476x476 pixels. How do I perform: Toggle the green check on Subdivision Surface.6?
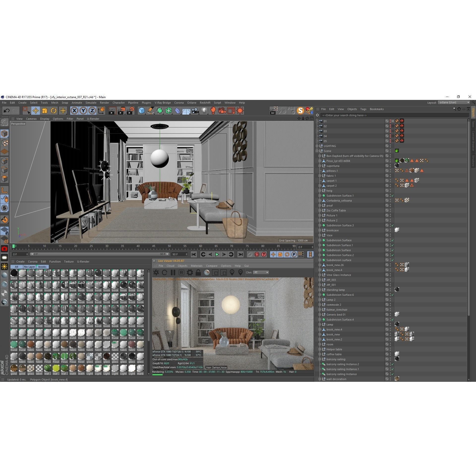[x=393, y=295]
